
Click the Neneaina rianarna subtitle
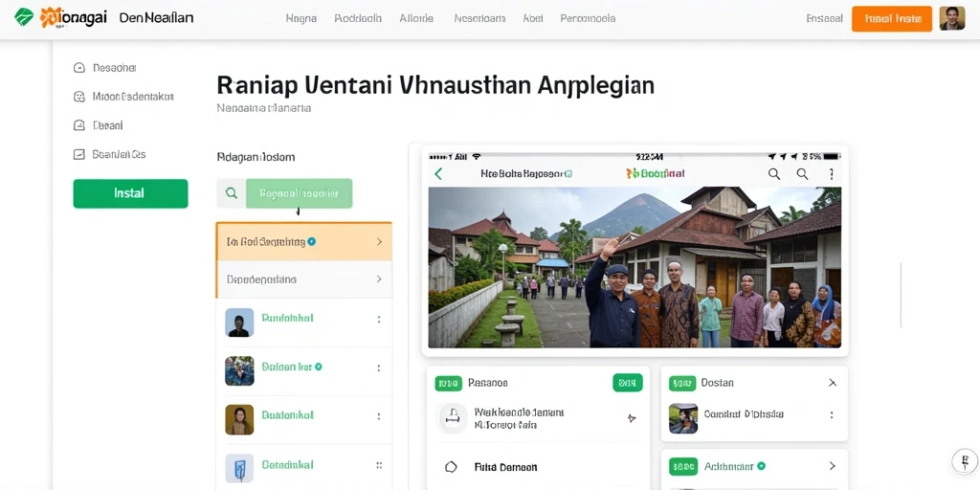(x=264, y=108)
